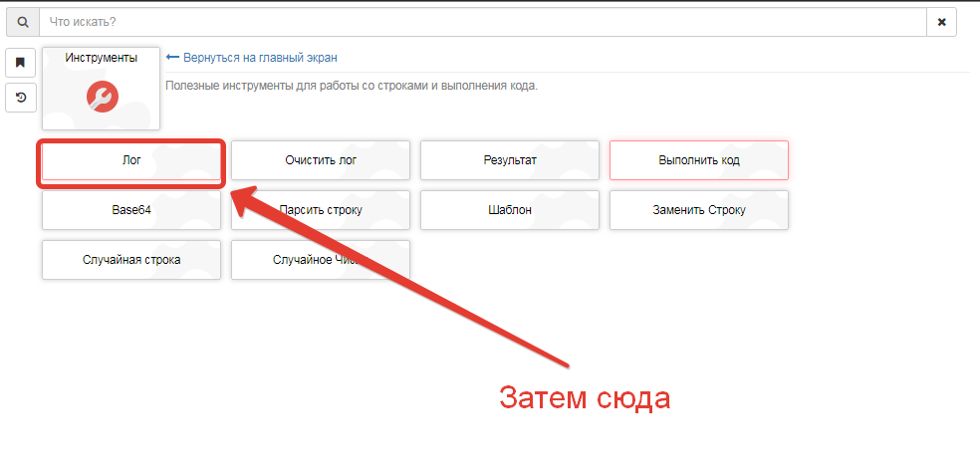Open the bookmarks icon in left sidebar
Screen dimensions: 980x476
(x=21, y=63)
